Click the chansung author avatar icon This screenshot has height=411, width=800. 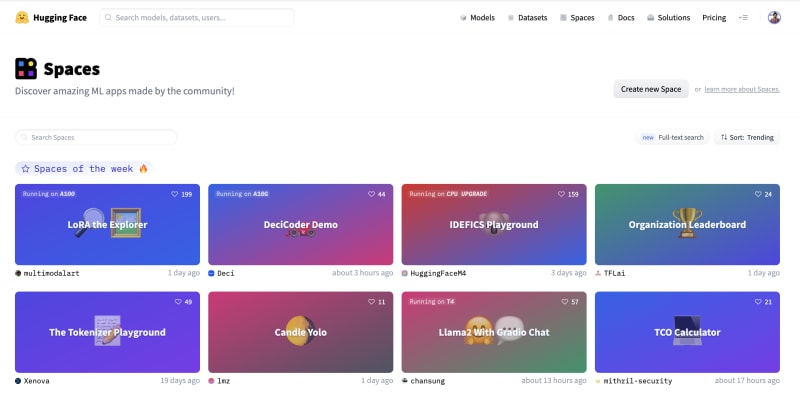pyautogui.click(x=405, y=381)
